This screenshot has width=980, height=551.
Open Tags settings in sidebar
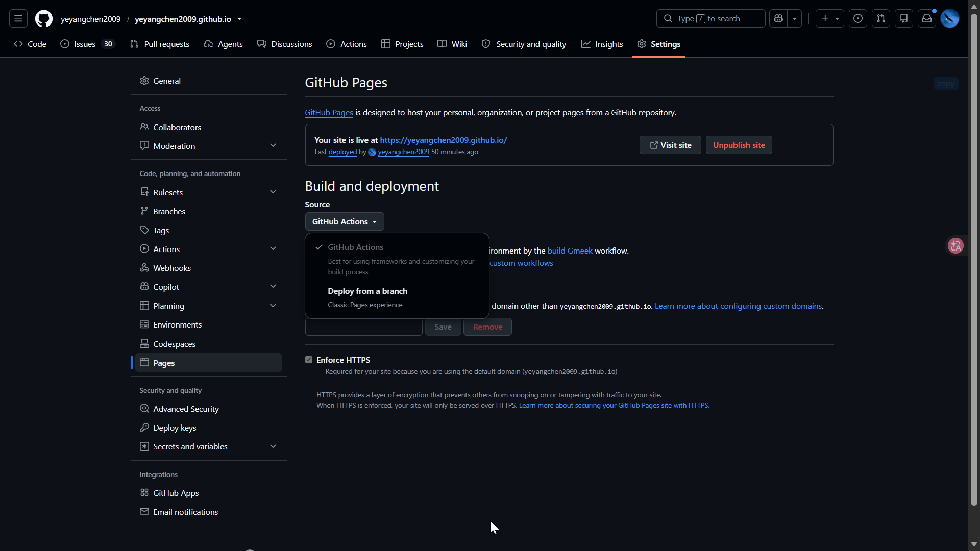click(209, 231)
